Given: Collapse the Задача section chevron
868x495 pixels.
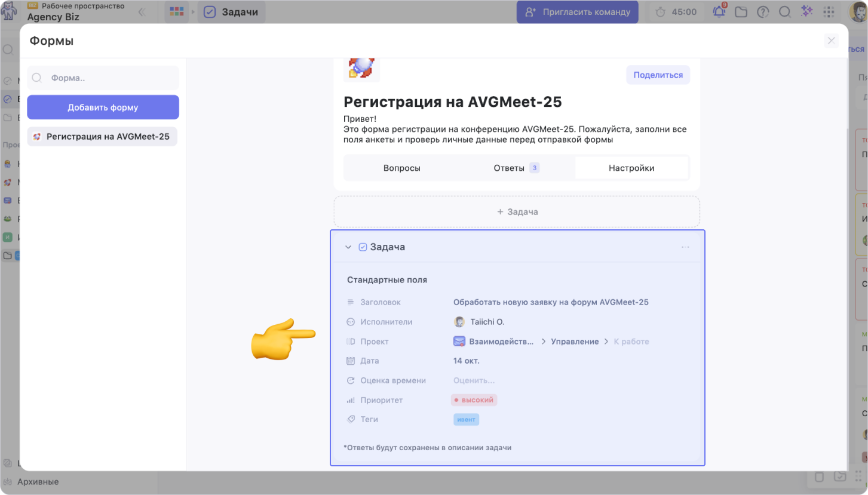Looking at the screenshot, I should 348,247.
